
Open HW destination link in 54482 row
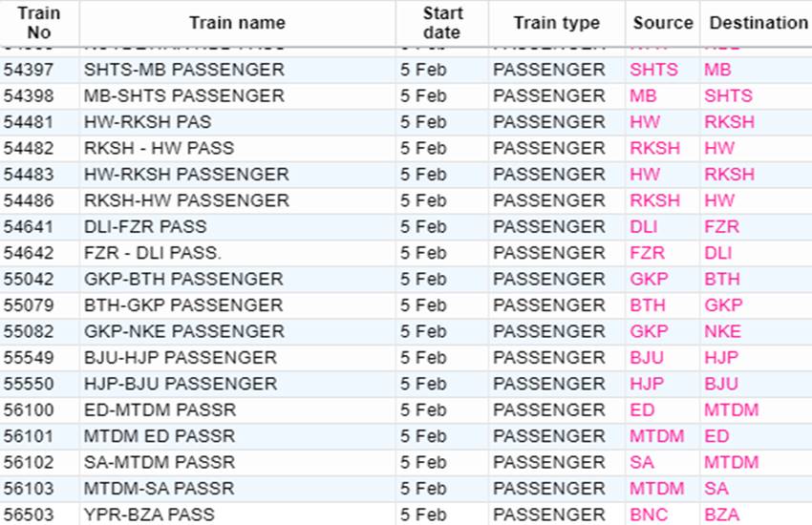click(719, 149)
